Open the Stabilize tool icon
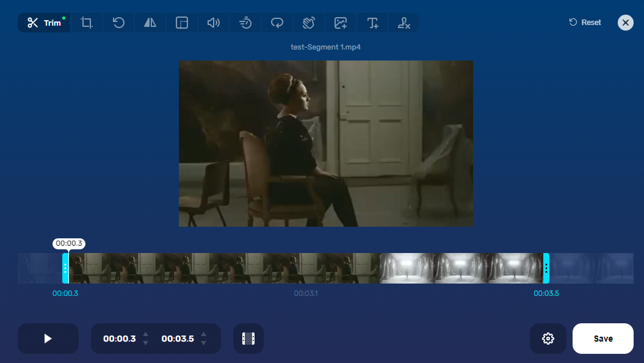 (308, 23)
